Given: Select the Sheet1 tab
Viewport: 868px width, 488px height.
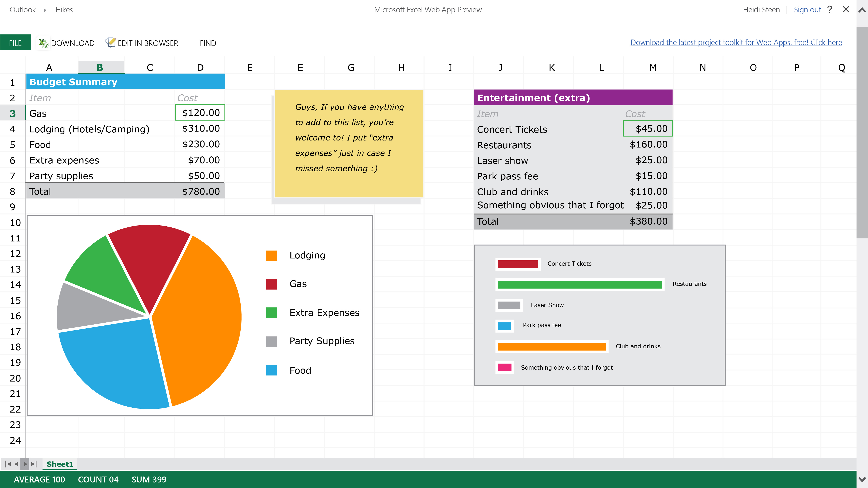Looking at the screenshot, I should (60, 464).
